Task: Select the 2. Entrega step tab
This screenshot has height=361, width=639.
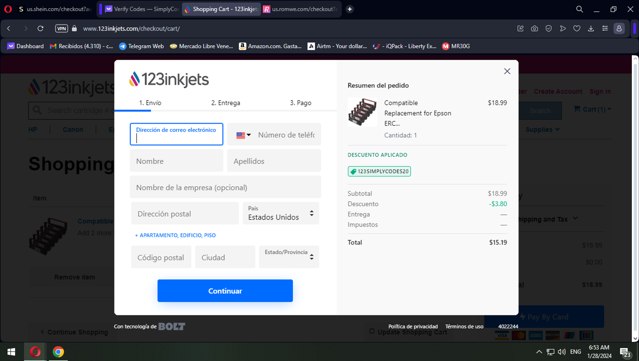Action: (225, 103)
